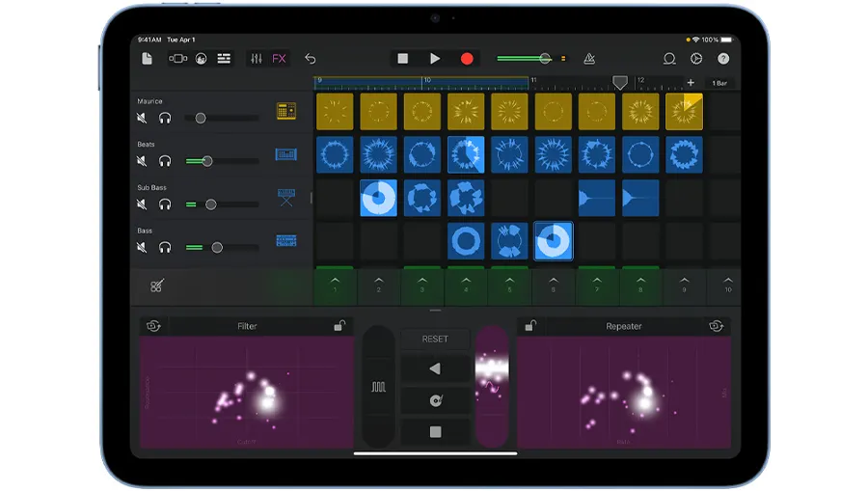
Task: Trigger column 8 with its chevron
Action: pos(640,286)
